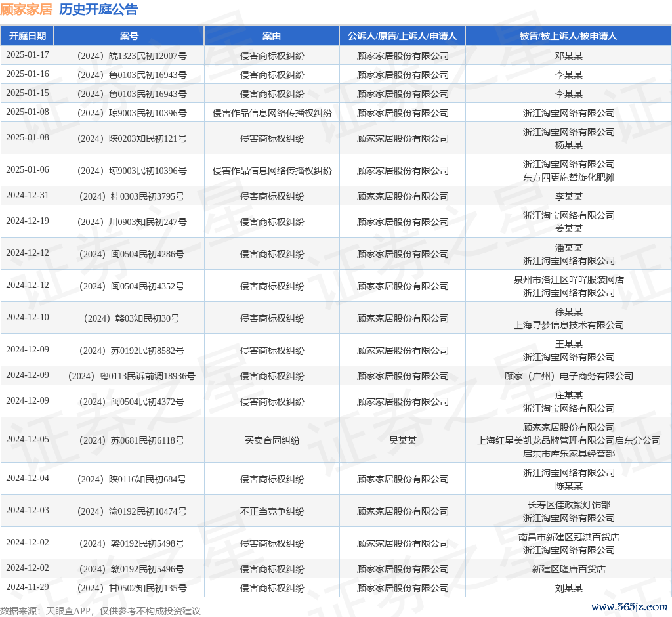
Task: Click the date 2024-12-10
Action: pos(28,317)
